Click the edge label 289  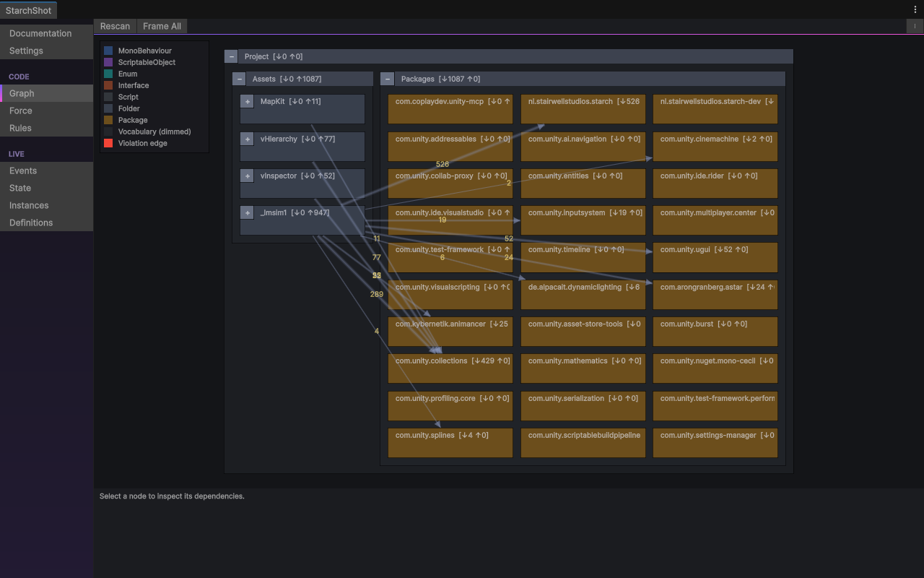pos(377,294)
